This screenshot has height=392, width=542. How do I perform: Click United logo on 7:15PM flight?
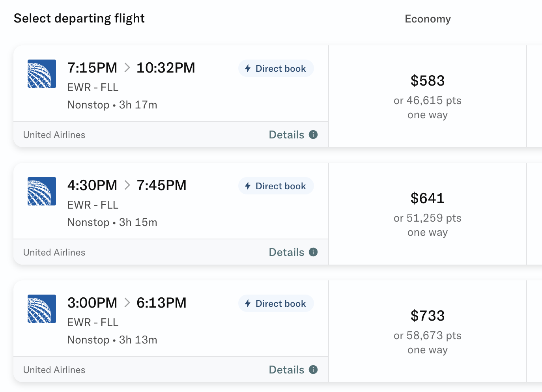(x=42, y=74)
